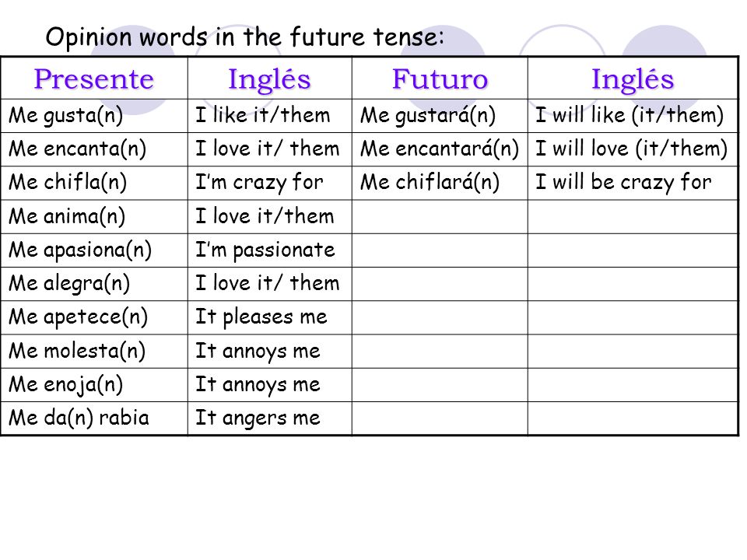
Task: Select the 'It angers me' cell
Action: [270, 418]
